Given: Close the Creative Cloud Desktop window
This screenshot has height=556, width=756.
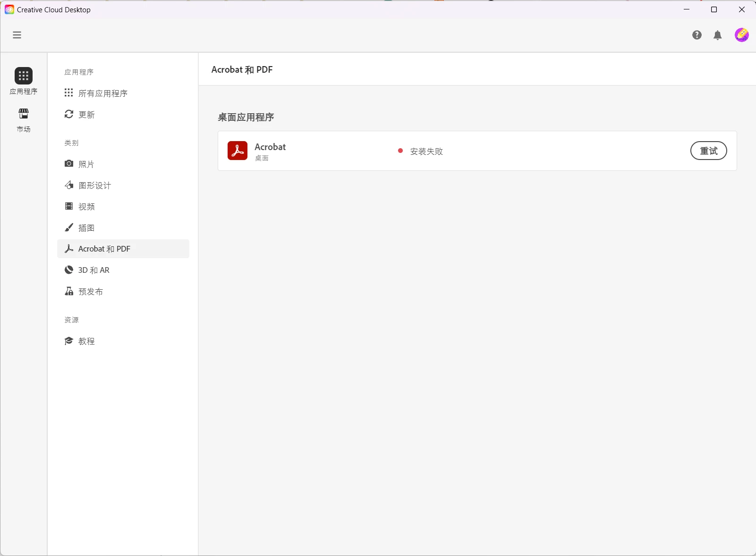Looking at the screenshot, I should pos(742,9).
